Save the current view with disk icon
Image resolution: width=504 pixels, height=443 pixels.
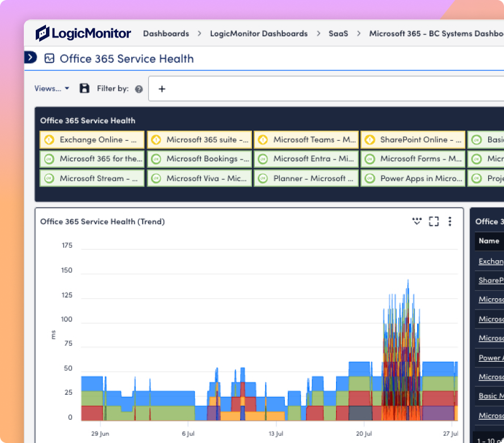pos(84,88)
